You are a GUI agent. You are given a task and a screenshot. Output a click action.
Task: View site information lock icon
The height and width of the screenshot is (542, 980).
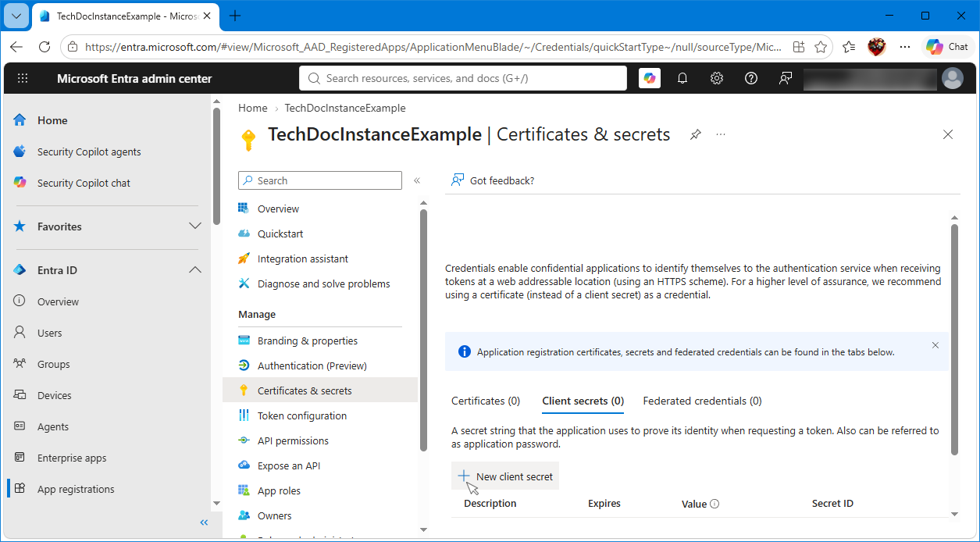[73, 47]
